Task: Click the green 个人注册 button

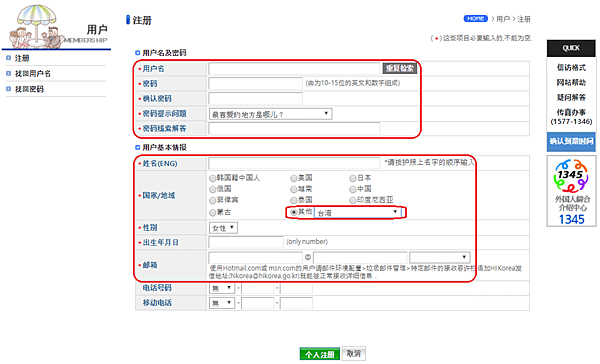Action: pyautogui.click(x=320, y=354)
